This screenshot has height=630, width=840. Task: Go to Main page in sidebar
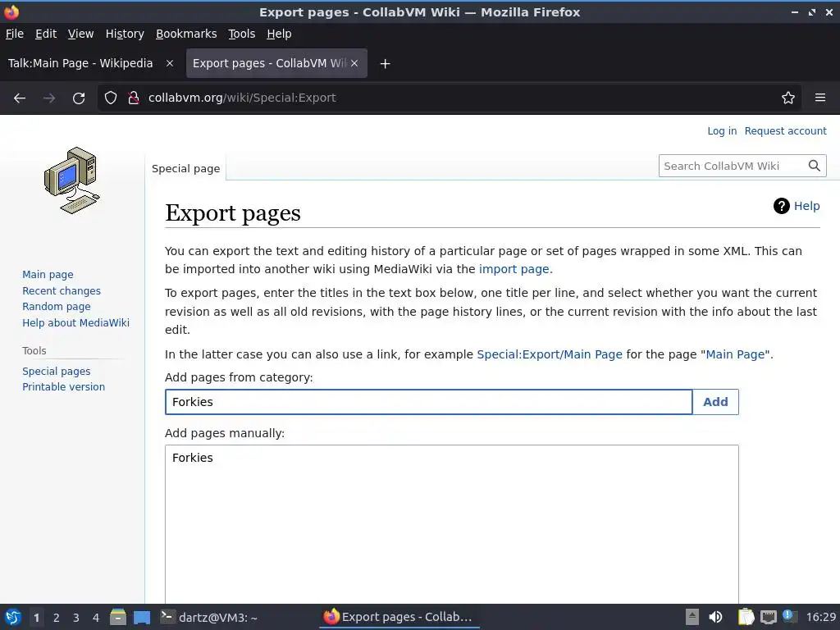(x=48, y=275)
